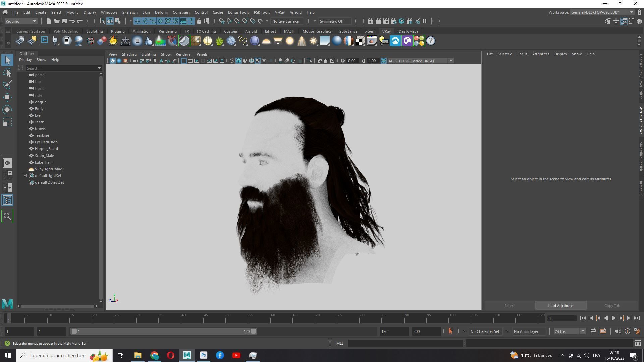
Task: Click the Lasso Select tool
Action: [x=7, y=72]
